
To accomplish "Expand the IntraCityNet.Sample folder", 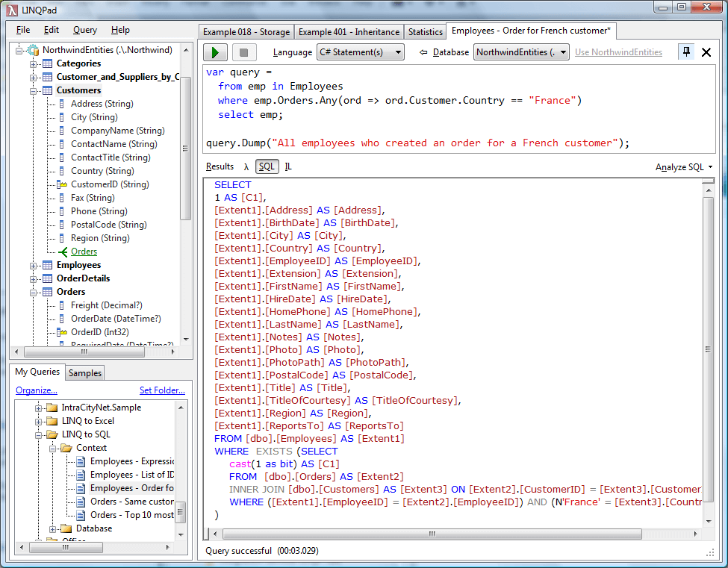I will [39, 408].
